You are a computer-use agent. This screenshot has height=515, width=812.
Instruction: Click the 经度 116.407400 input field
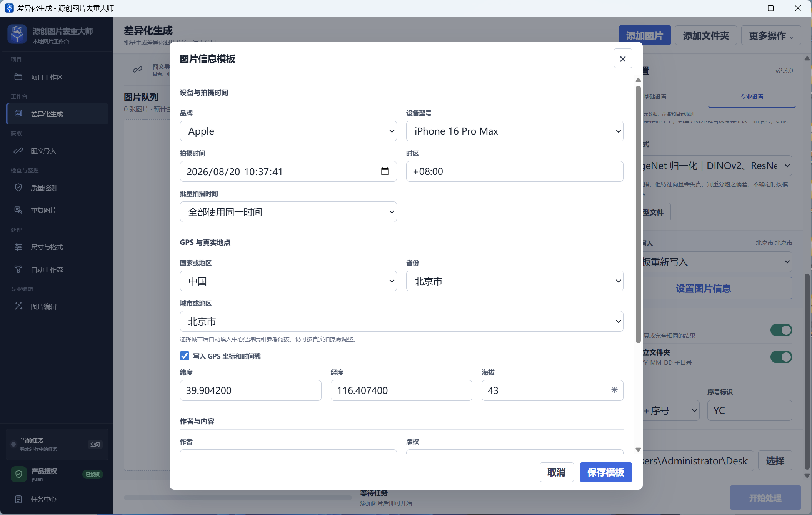401,390
